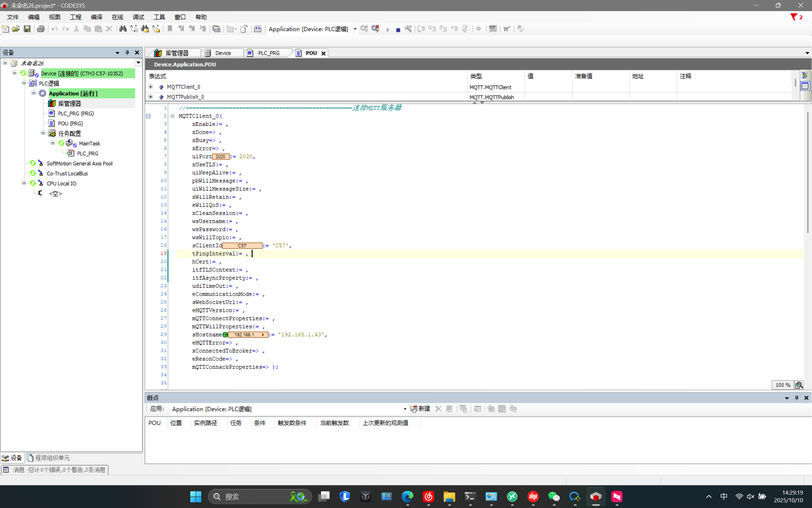Click the Run to Cursor icon
The width and height of the screenshot is (812, 508).
[x=454, y=29]
